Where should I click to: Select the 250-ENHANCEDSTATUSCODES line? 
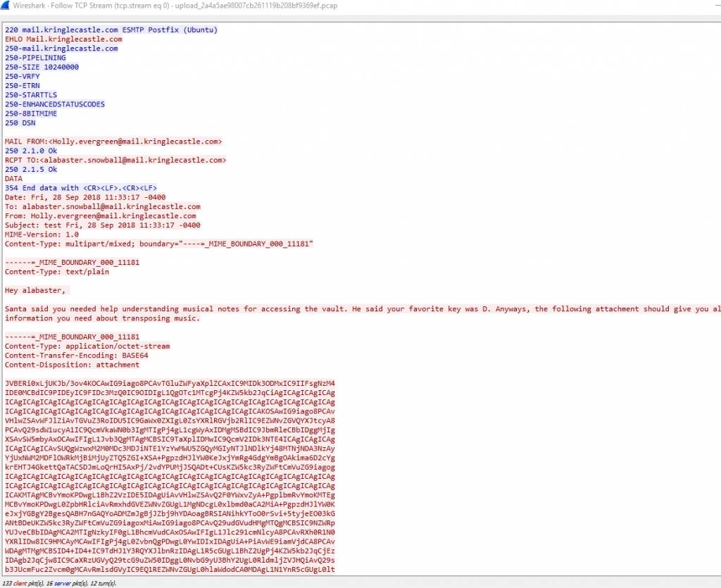55,104
